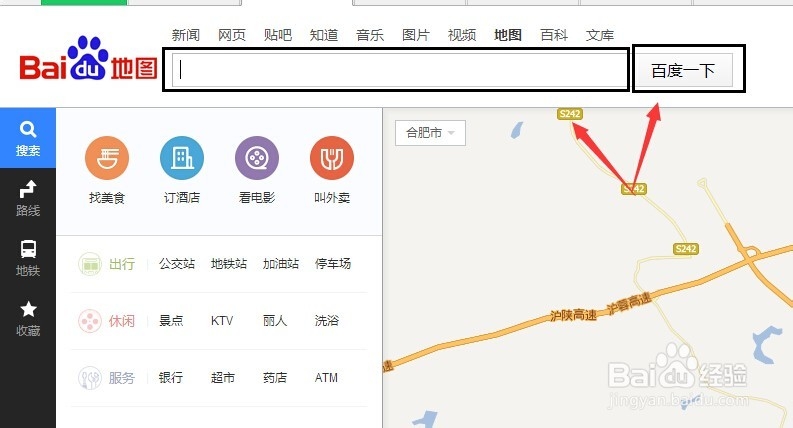Switch to the 图片 tab

click(x=416, y=35)
